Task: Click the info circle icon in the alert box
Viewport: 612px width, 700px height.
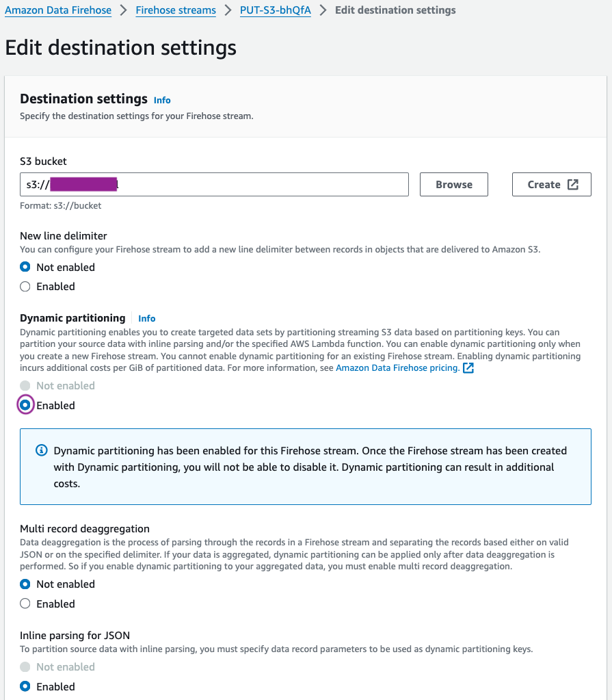Action: (42, 451)
